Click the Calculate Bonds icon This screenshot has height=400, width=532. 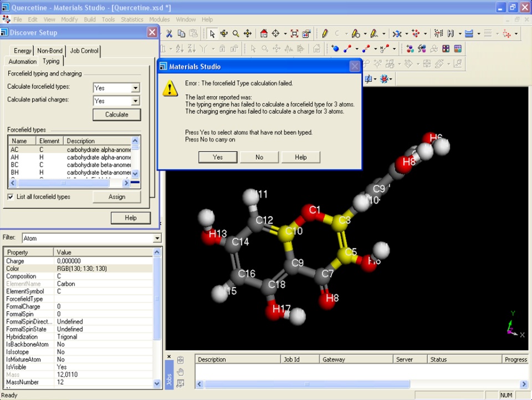click(438, 33)
